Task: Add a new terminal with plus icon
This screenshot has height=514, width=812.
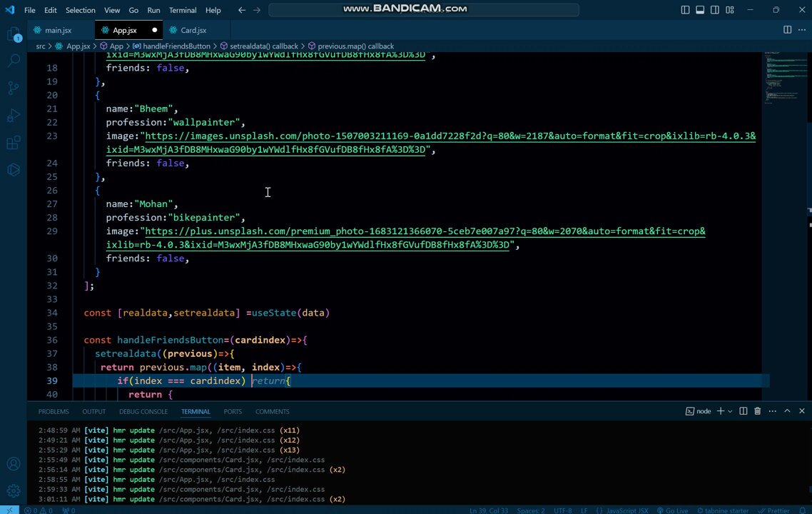Action: [x=721, y=411]
